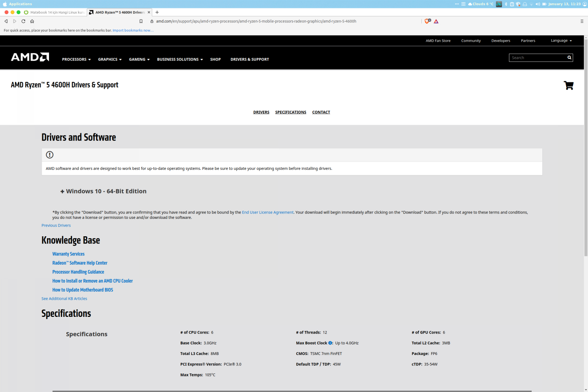
Task: Open the Clouds 6 °C weather indicator
Action: (481, 4)
